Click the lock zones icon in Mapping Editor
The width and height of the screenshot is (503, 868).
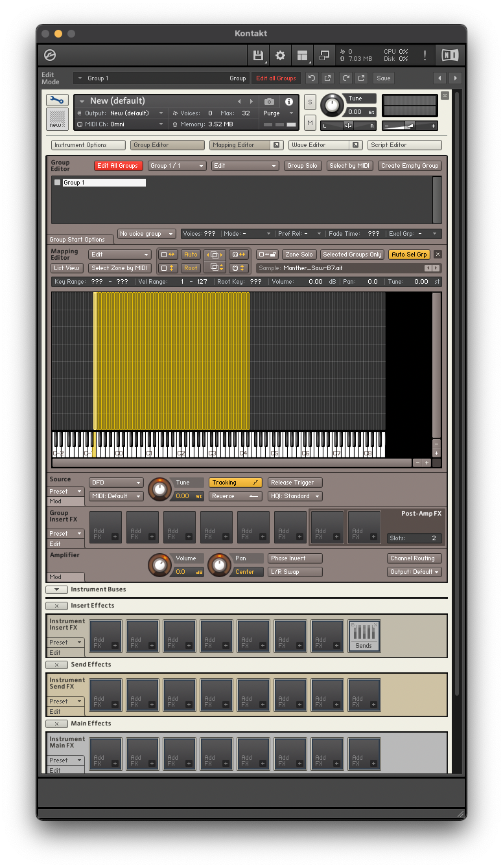pos(267,255)
